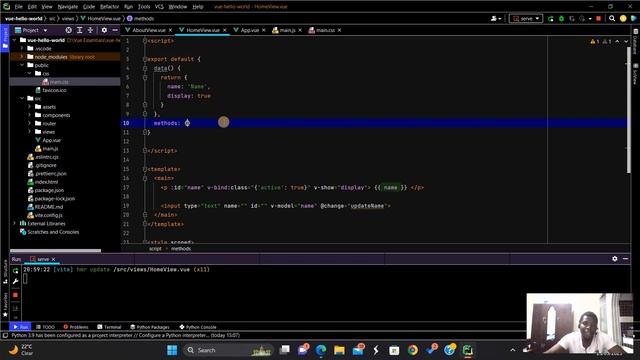Expand the router folder

29,123
